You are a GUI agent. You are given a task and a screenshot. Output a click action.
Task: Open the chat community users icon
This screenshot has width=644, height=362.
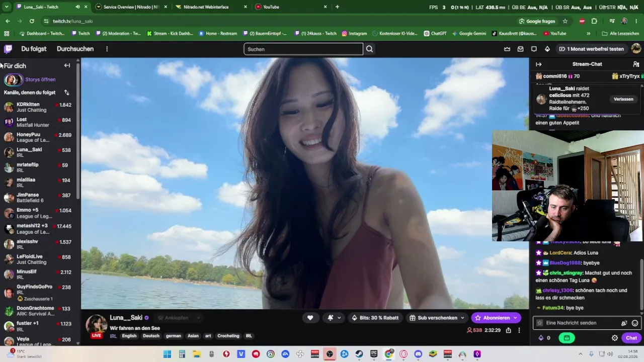click(636, 64)
